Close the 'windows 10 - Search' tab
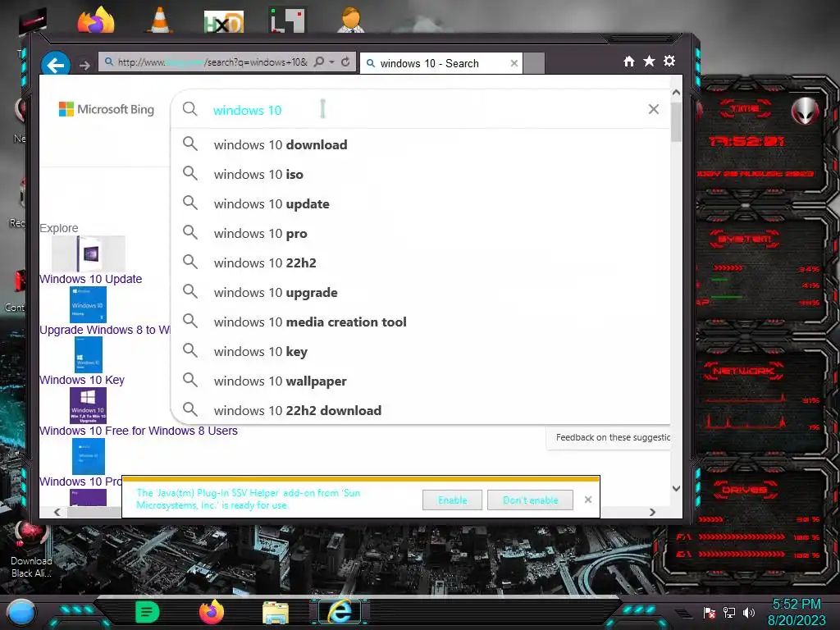 point(514,63)
